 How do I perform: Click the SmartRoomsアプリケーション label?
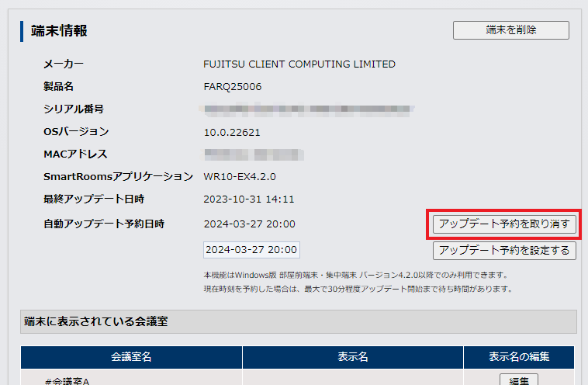click(x=118, y=177)
